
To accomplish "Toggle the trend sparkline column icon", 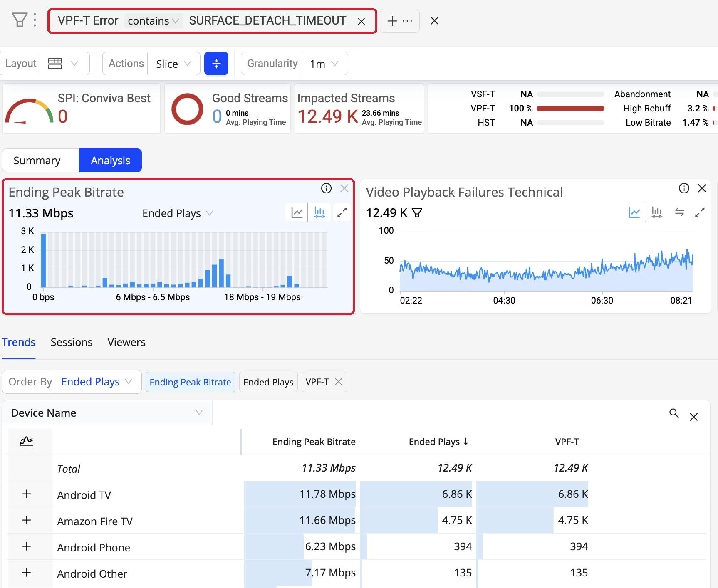I will click(x=26, y=441).
